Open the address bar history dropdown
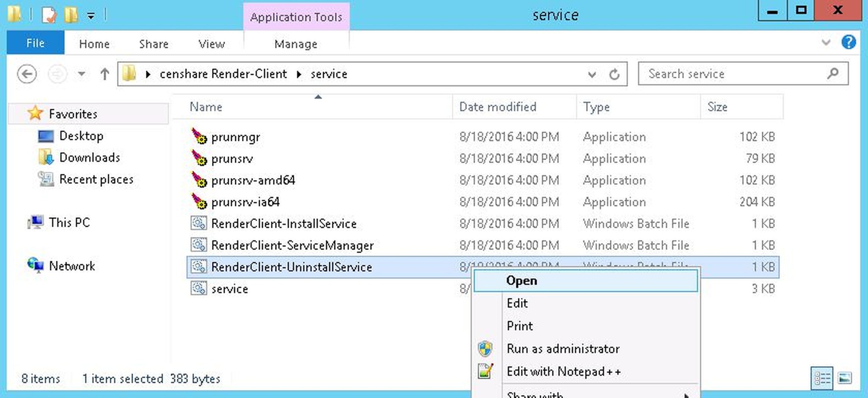868x398 pixels. pos(592,75)
